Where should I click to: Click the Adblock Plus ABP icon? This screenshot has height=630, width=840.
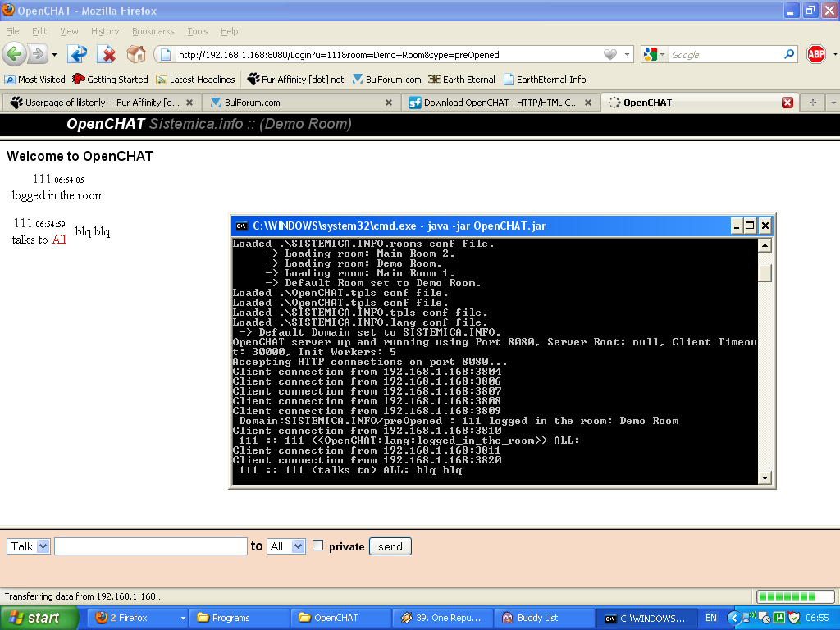[815, 55]
